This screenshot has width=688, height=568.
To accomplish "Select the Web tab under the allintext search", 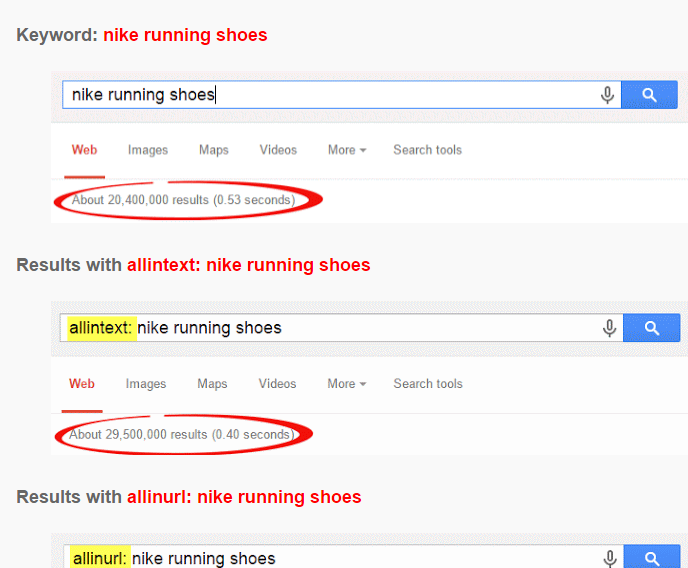I will point(82,384).
